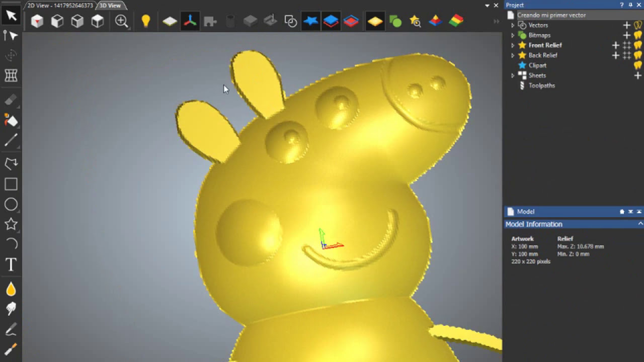
Task: Click the third cube view icon
Action: click(x=77, y=21)
